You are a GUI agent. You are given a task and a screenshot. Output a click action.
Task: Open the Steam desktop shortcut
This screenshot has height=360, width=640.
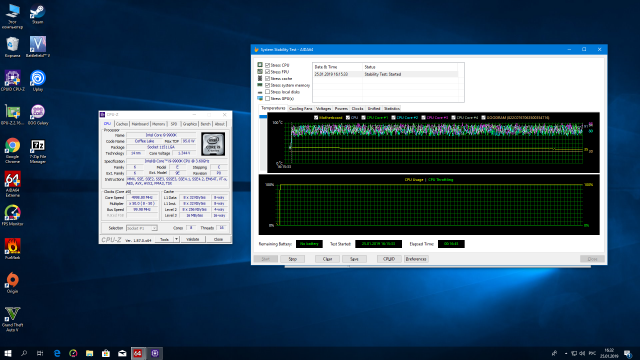pyautogui.click(x=38, y=14)
